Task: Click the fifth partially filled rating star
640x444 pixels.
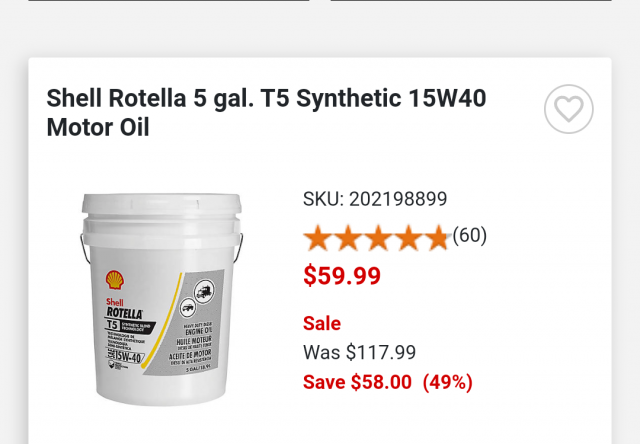Action: click(438, 238)
